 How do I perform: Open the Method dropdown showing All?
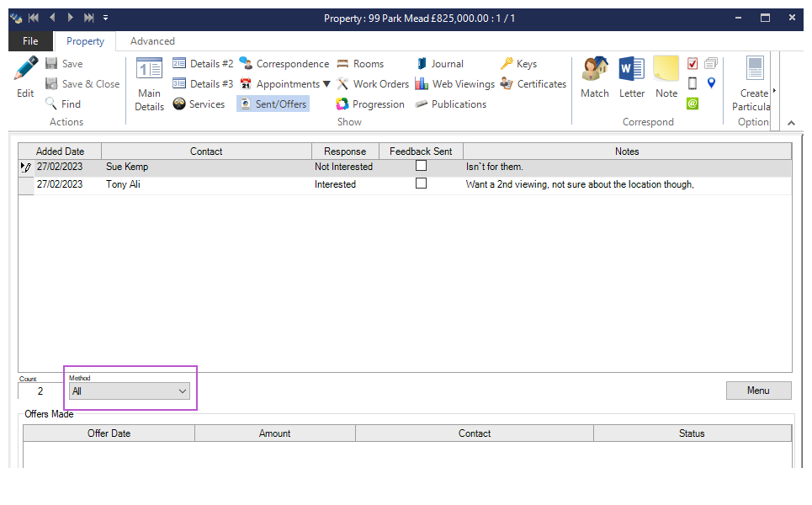130,391
